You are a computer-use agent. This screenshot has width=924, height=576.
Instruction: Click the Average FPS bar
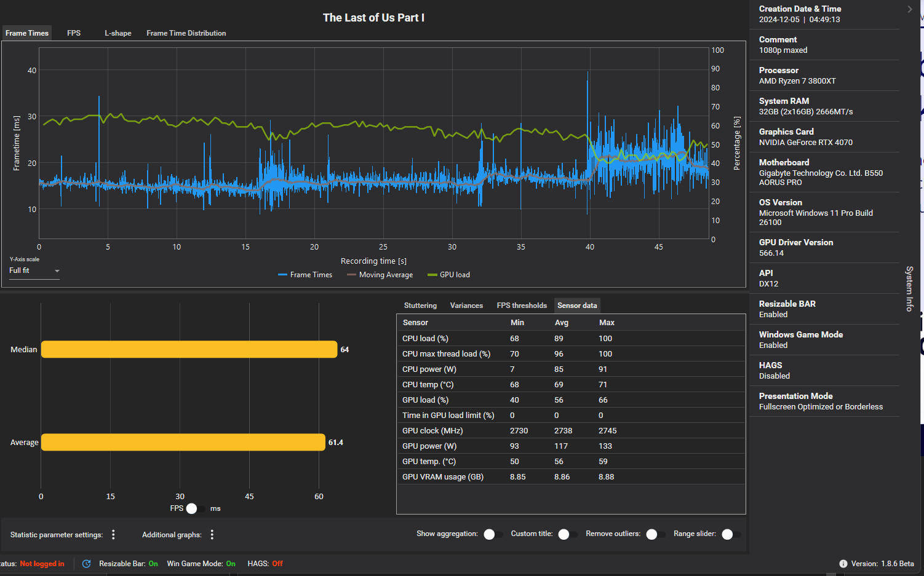click(183, 442)
